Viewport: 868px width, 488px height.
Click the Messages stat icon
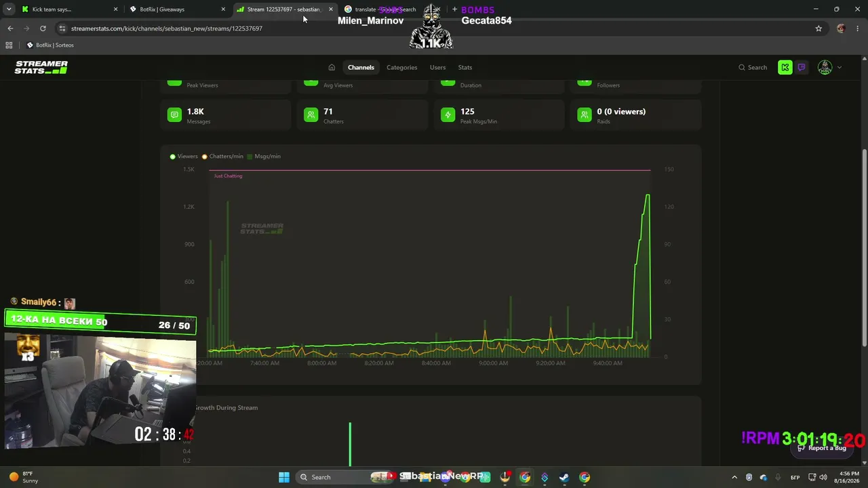[174, 115]
